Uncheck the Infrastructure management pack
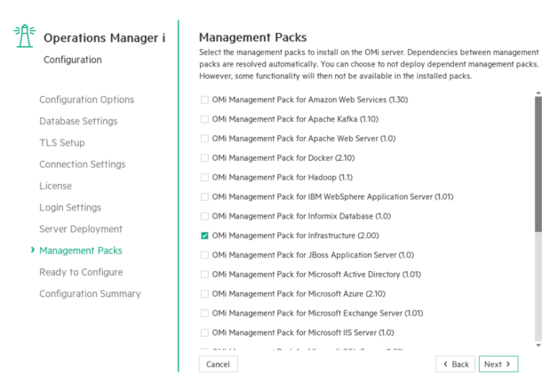 click(204, 236)
